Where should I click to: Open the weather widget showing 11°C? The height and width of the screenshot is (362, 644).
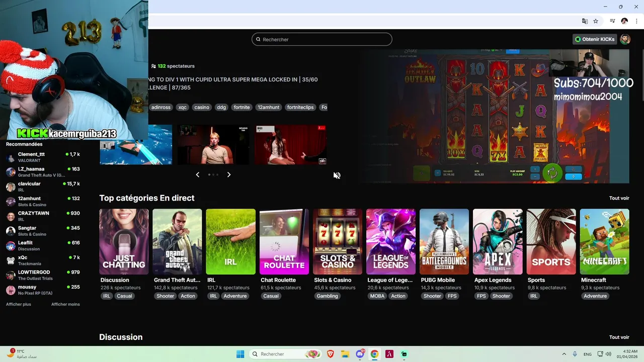[x=23, y=353]
